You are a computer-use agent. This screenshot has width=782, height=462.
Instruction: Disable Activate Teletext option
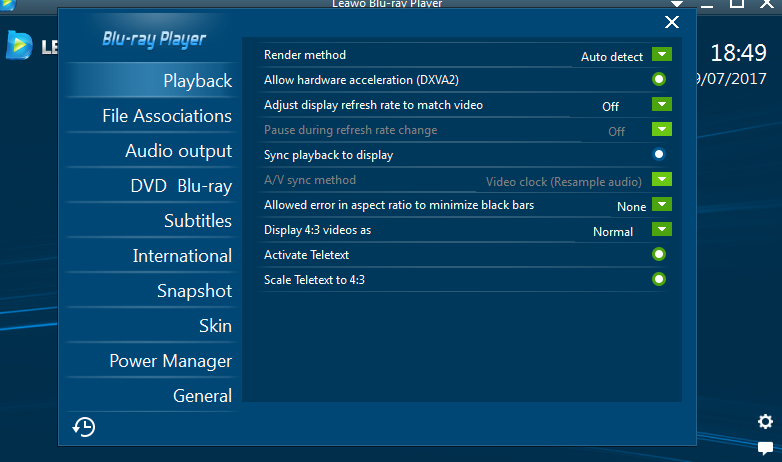pos(659,254)
